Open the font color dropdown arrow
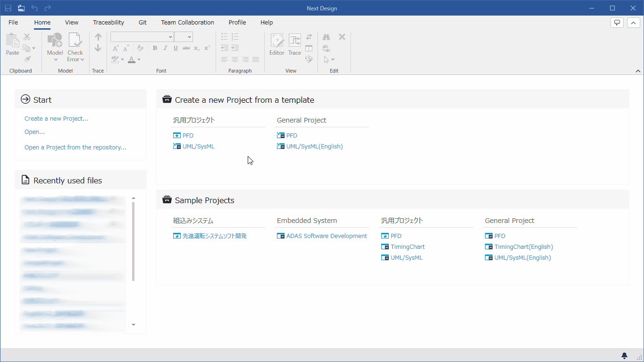This screenshot has height=362, width=644. [x=139, y=59]
